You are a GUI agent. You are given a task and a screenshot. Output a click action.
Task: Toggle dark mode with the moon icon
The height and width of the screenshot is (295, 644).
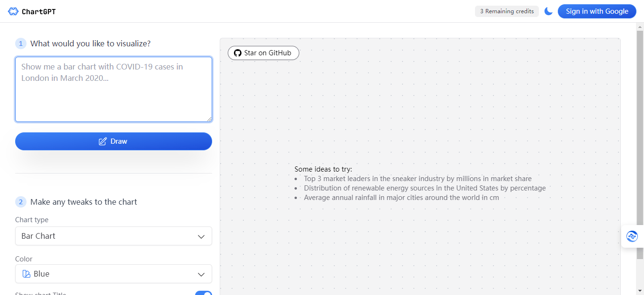tap(548, 11)
